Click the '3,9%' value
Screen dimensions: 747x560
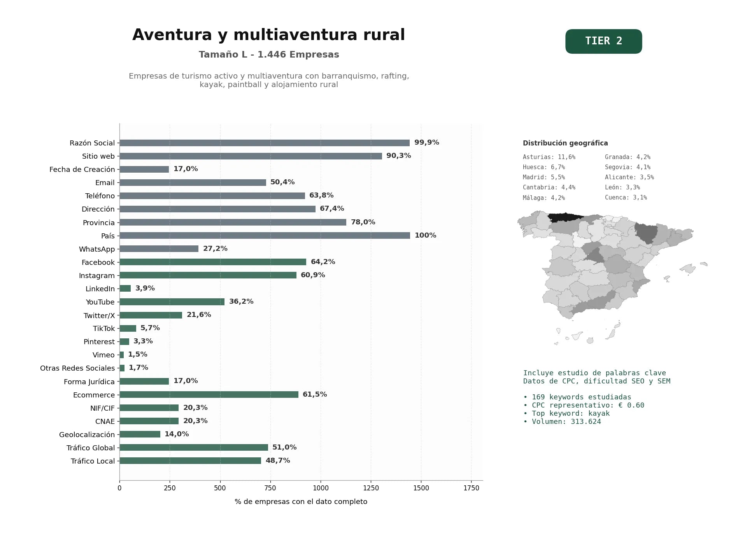[145, 288]
